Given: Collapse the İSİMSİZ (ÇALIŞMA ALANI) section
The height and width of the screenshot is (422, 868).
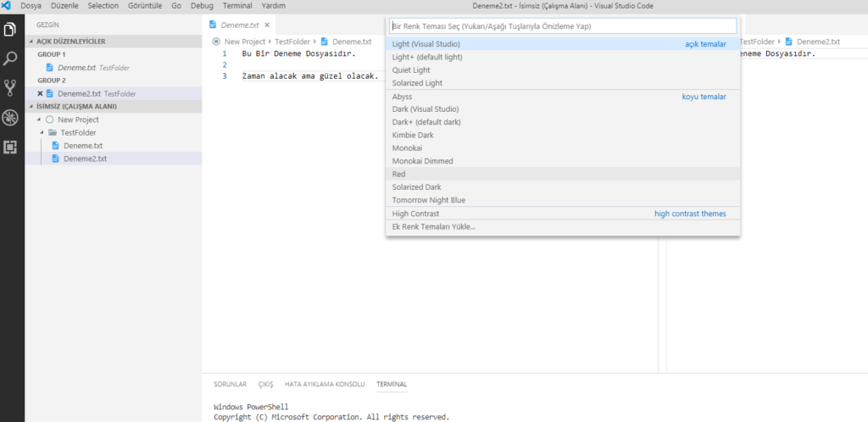Looking at the screenshot, I should (x=32, y=106).
